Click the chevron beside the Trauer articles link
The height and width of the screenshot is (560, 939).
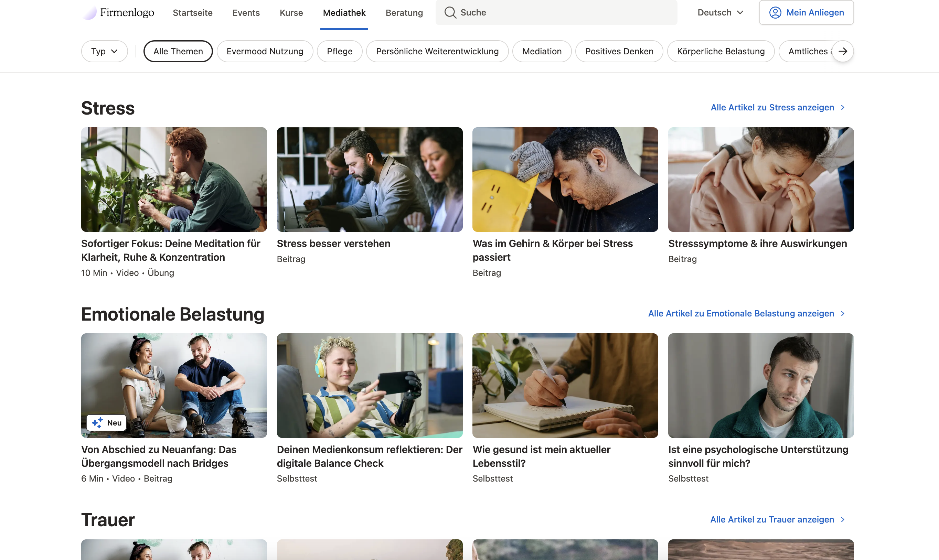[843, 520]
